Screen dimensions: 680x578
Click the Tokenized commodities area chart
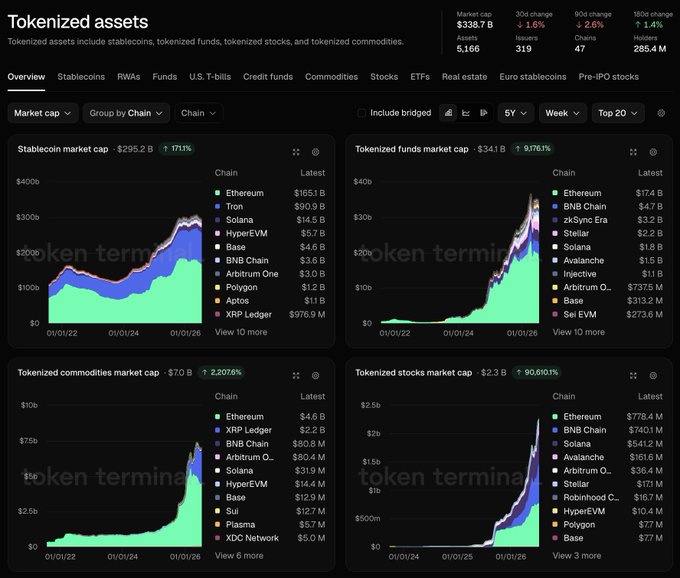pos(124,494)
